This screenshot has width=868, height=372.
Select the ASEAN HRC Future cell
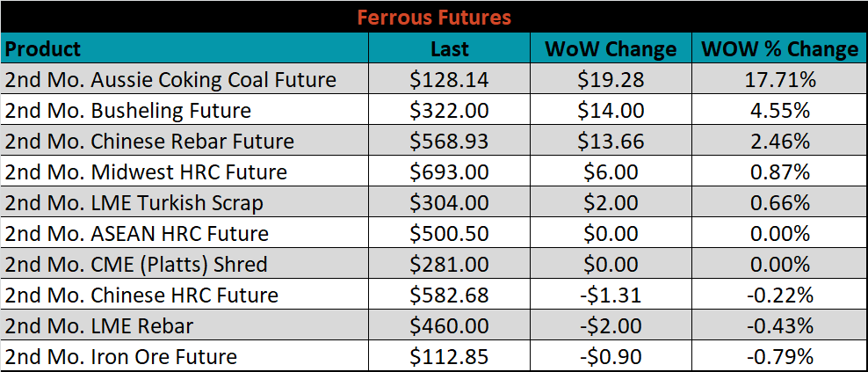[x=184, y=232]
